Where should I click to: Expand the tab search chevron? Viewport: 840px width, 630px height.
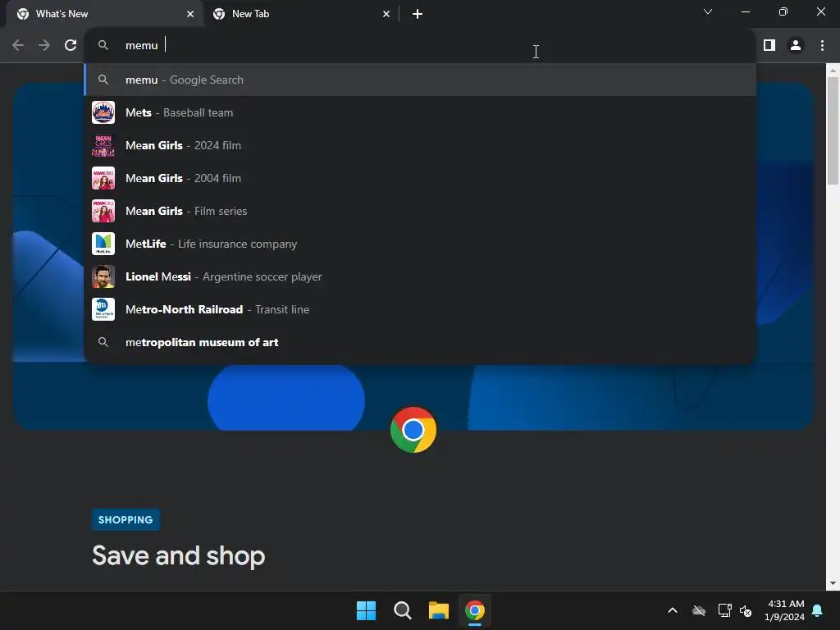pyautogui.click(x=708, y=11)
